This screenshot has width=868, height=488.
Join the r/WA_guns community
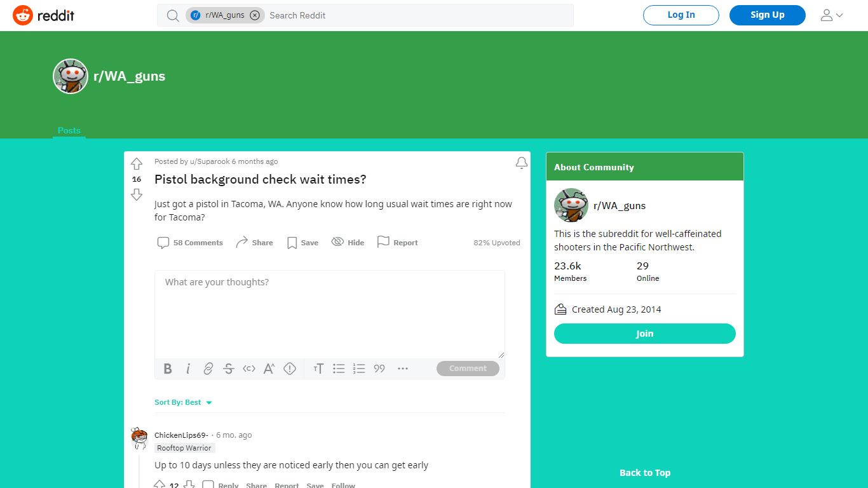[x=645, y=334]
